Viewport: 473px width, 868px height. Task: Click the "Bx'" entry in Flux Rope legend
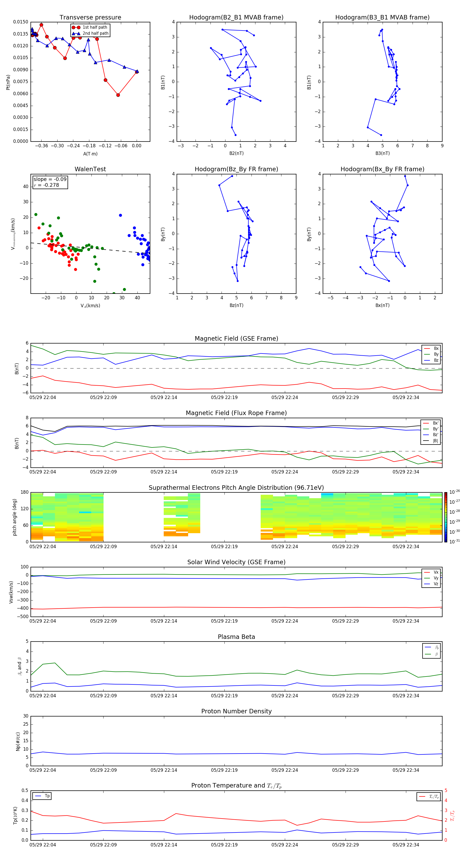click(431, 423)
